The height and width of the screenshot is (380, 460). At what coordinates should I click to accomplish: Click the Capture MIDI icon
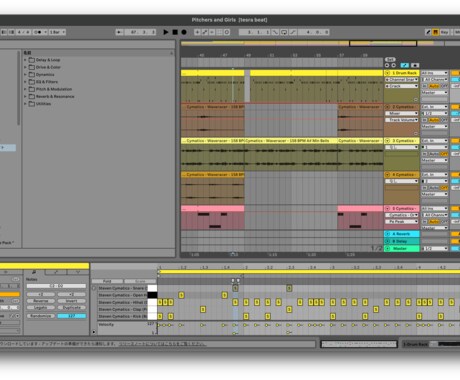(219, 32)
